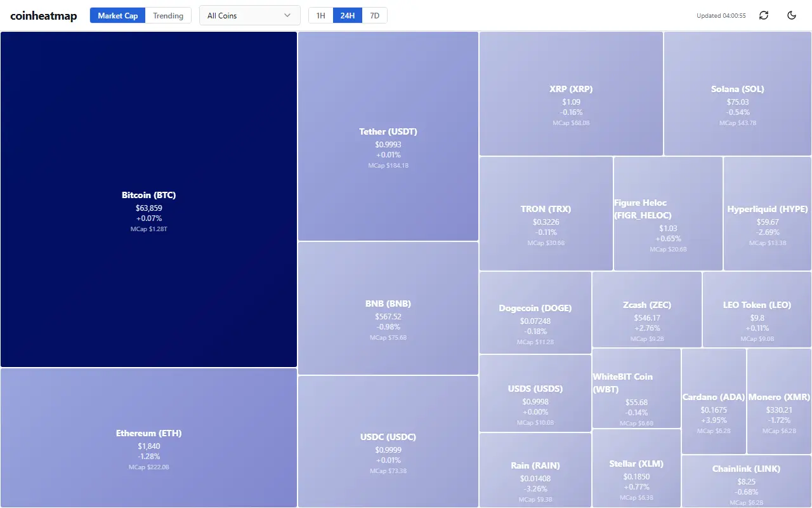Select the 7D timeframe
The width and height of the screenshot is (812, 508).
tap(374, 15)
